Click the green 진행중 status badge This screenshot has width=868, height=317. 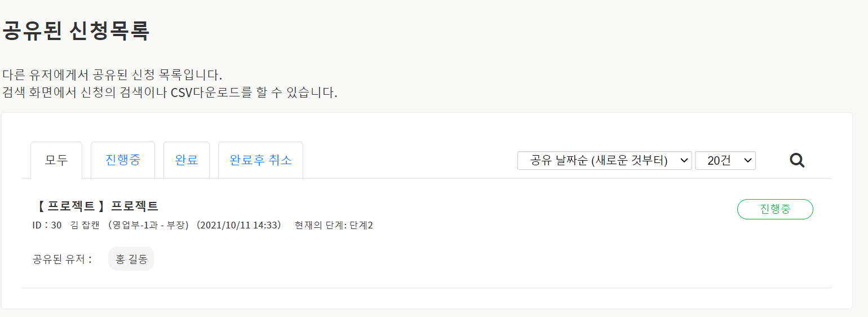click(x=775, y=209)
